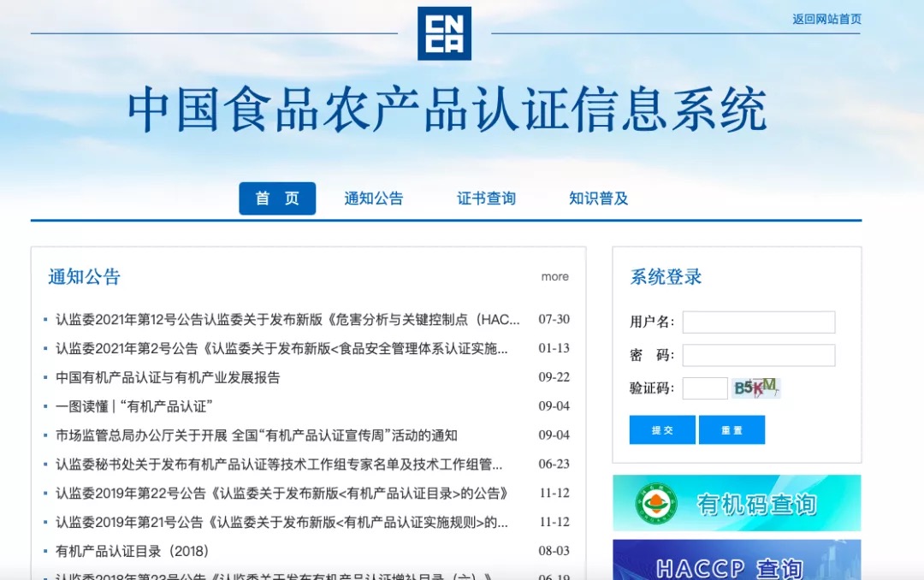Image resolution: width=924 pixels, height=580 pixels.
Task: Open the 知识普及 menu item
Action: tap(598, 198)
